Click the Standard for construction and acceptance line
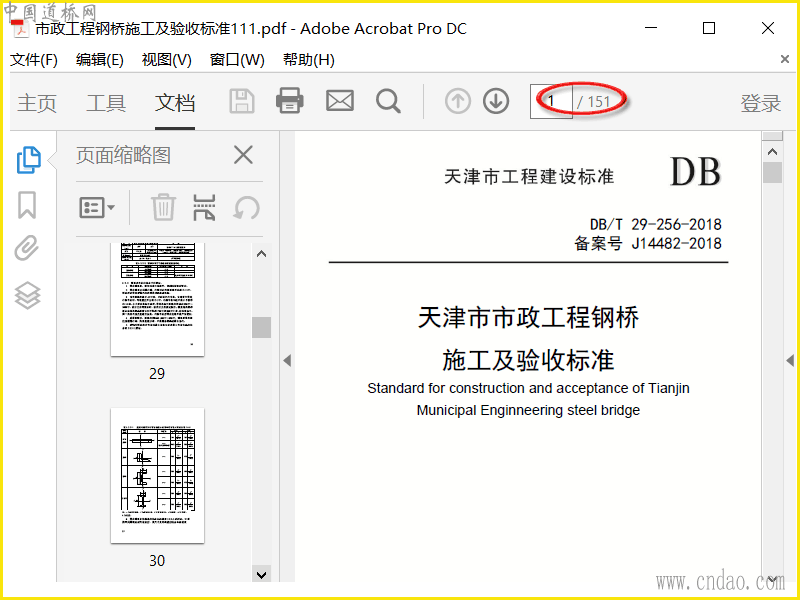The height and width of the screenshot is (600, 800). (528, 388)
